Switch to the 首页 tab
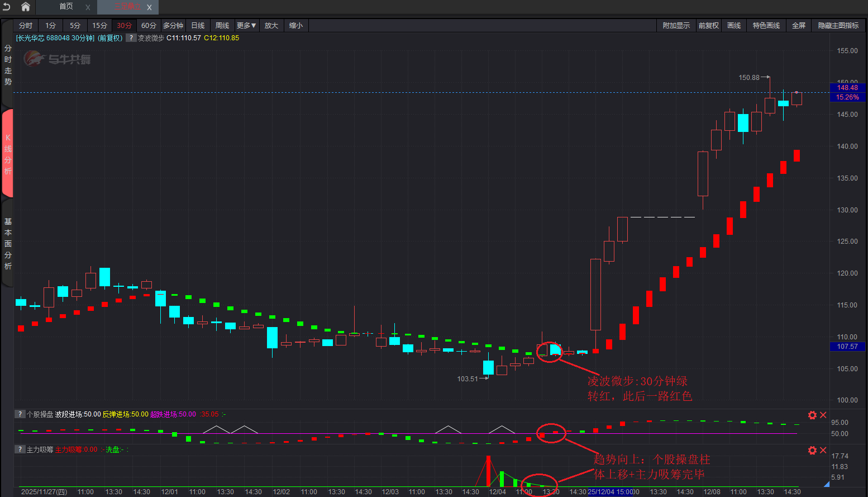The height and width of the screenshot is (497, 868). 66,7
